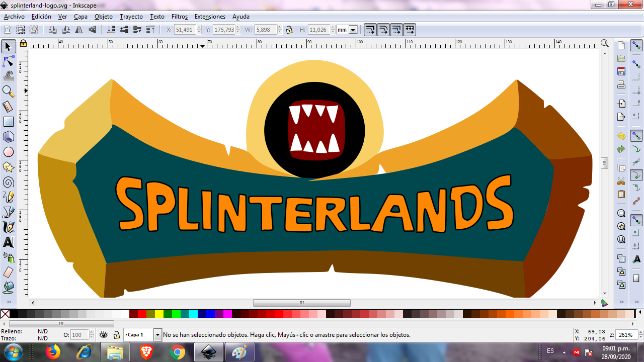Toggle scale rounded corners with rectangle
The image size is (644, 362).
[383, 30]
